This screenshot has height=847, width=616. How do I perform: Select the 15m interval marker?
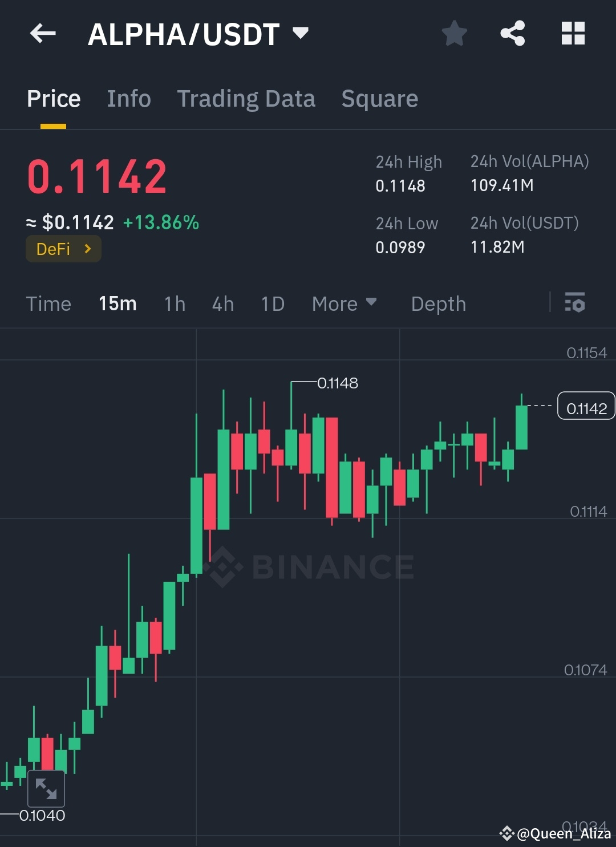pyautogui.click(x=117, y=303)
